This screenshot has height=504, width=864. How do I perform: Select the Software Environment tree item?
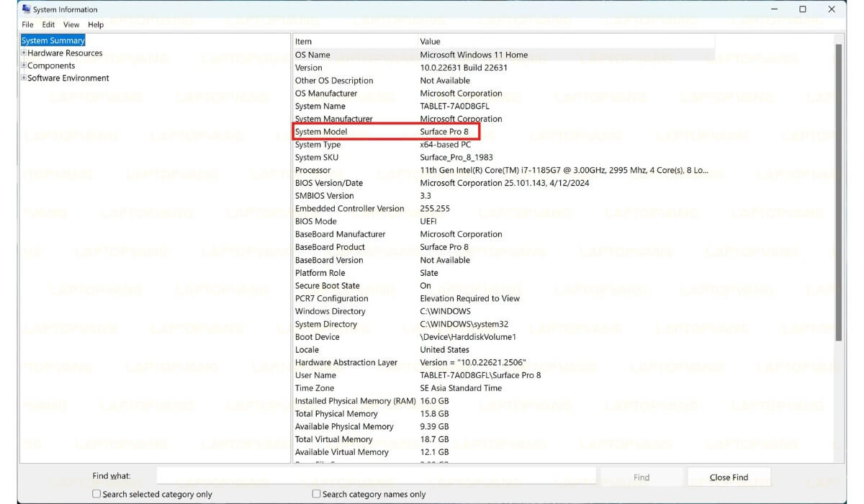[68, 78]
